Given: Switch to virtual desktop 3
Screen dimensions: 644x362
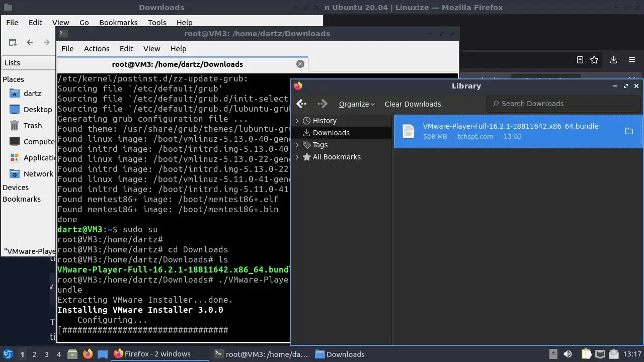Looking at the screenshot, I should pyautogui.click(x=46, y=354).
